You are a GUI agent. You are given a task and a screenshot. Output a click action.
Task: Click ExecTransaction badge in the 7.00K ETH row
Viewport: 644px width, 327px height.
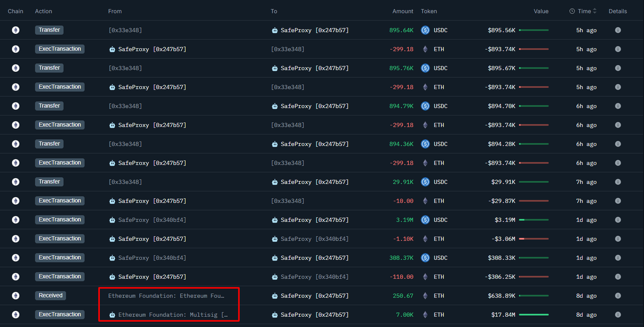tap(60, 315)
